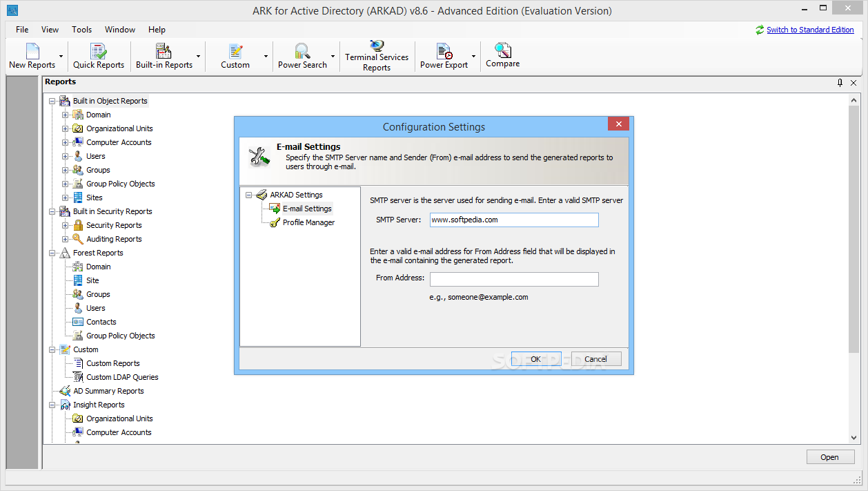Click the E-mail Settings tree icon
The image size is (868, 491).
(275, 209)
